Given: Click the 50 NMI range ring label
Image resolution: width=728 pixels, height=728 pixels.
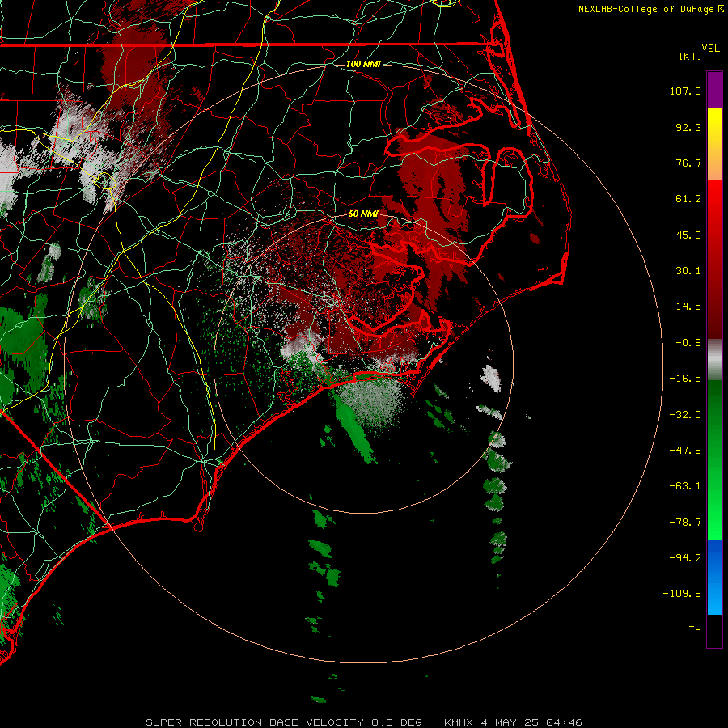Looking at the screenshot, I should 363,214.
